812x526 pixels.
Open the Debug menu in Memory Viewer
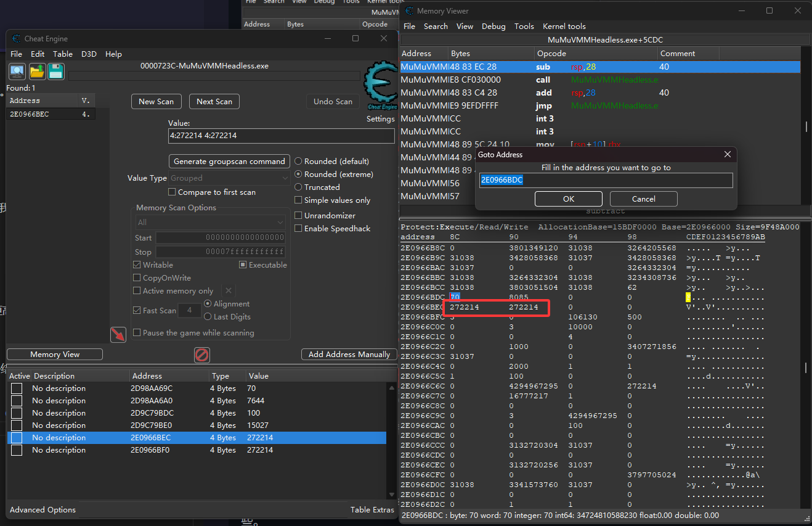(x=493, y=27)
